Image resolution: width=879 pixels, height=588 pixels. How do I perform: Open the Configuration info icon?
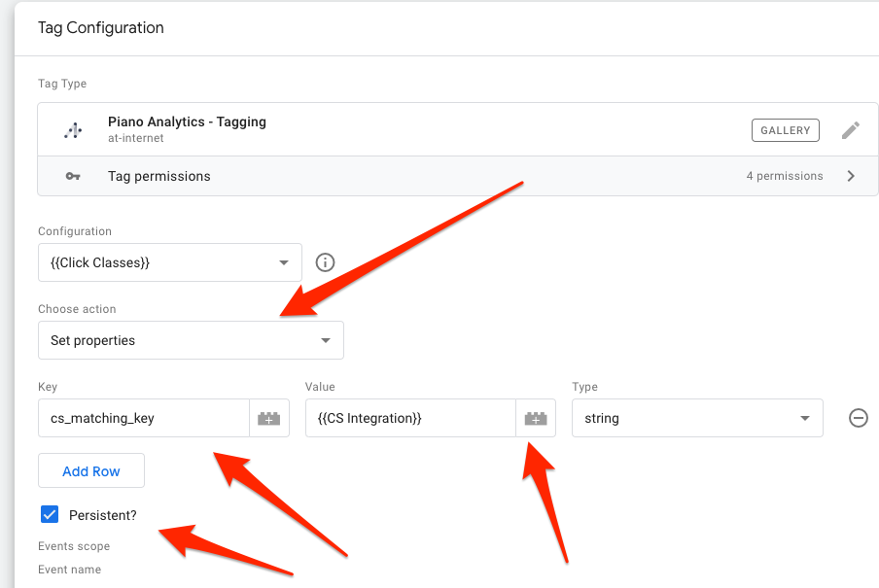[325, 262]
